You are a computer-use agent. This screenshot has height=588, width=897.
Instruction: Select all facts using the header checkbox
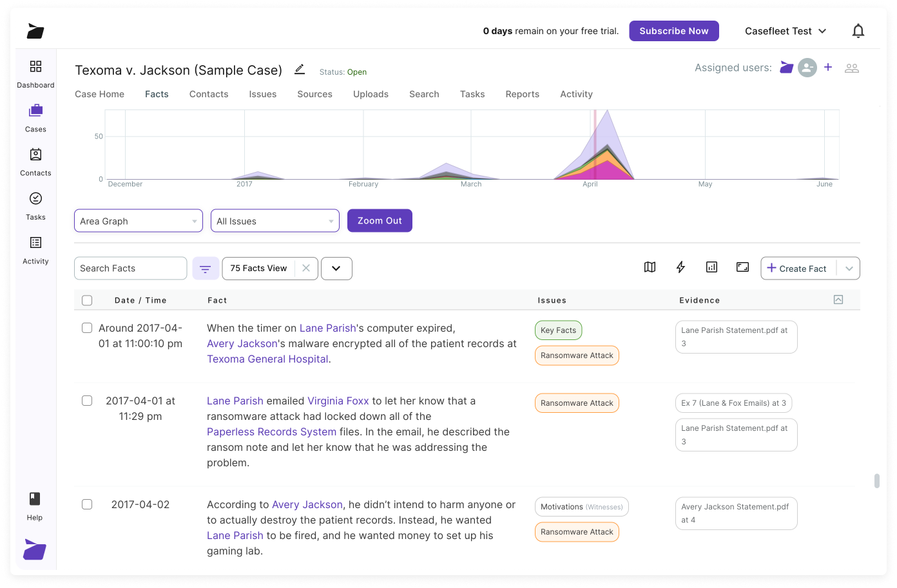point(87,300)
